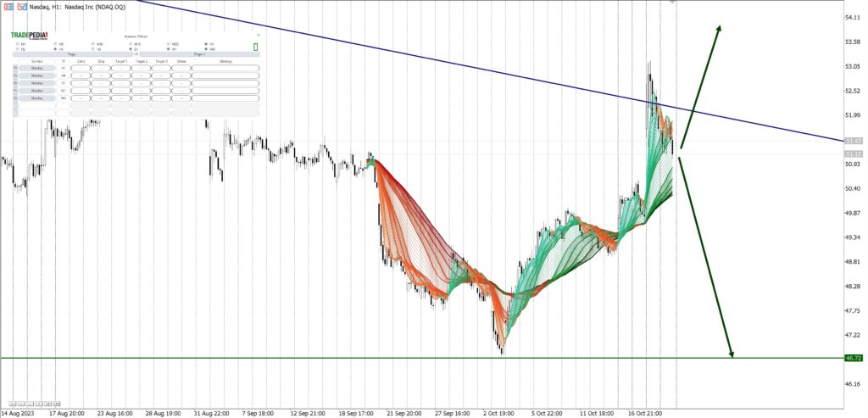Click the green 46.72 price level label

click(x=854, y=359)
